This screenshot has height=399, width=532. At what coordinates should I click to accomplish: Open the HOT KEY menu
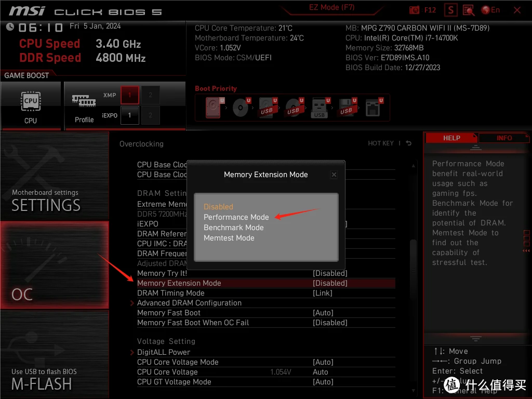tap(381, 143)
